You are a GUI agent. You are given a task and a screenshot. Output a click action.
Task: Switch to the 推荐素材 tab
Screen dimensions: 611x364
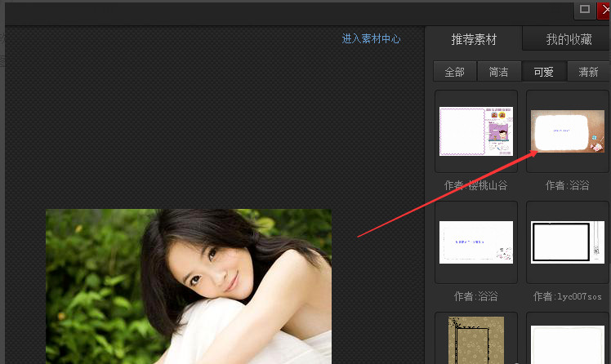(474, 39)
